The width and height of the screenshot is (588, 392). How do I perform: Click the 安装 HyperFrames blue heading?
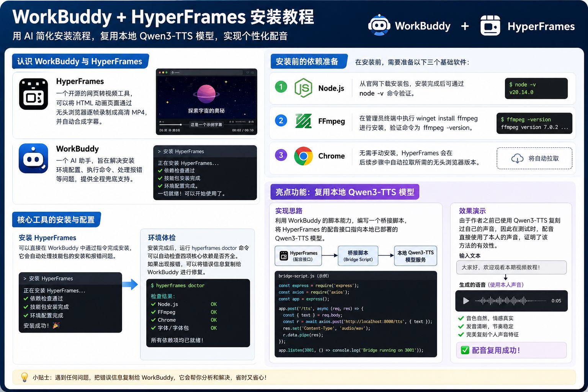click(47, 238)
